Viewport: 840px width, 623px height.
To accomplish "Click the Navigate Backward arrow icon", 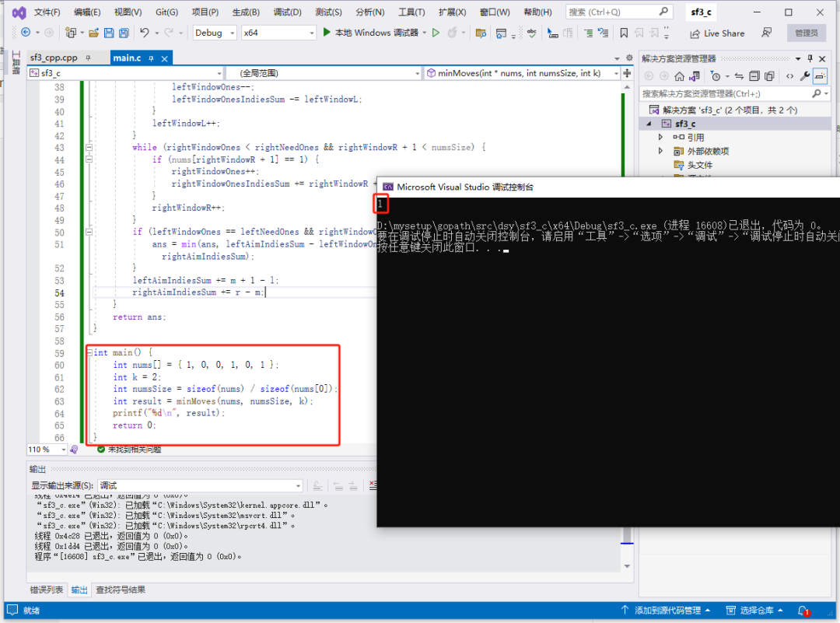I will (26, 33).
